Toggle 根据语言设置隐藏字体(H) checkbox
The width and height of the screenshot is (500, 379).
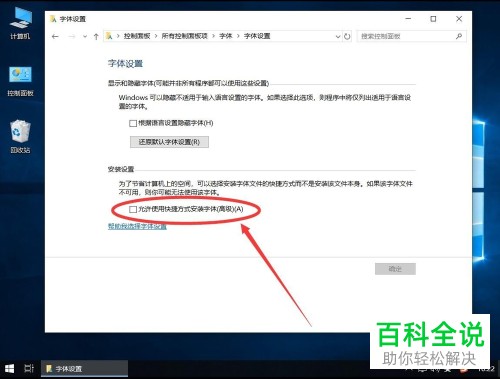(133, 123)
